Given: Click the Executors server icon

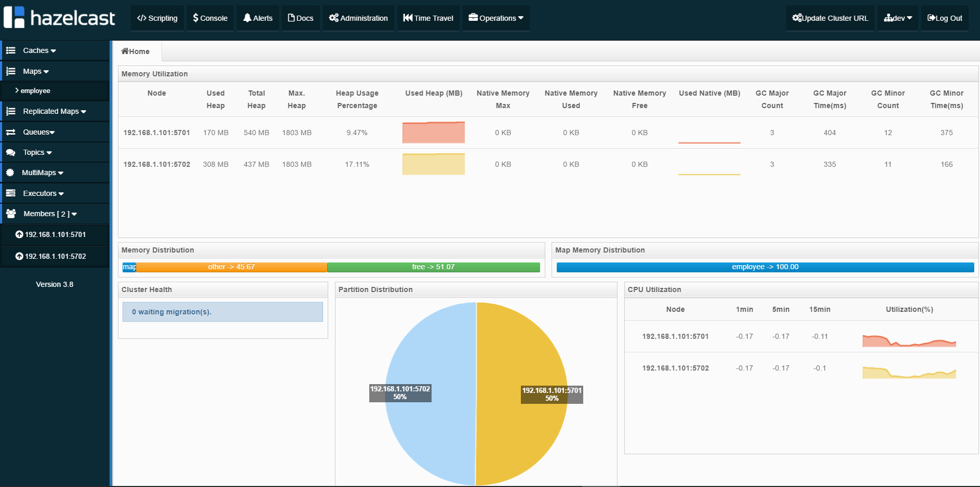Looking at the screenshot, I should pyautogui.click(x=10, y=193).
